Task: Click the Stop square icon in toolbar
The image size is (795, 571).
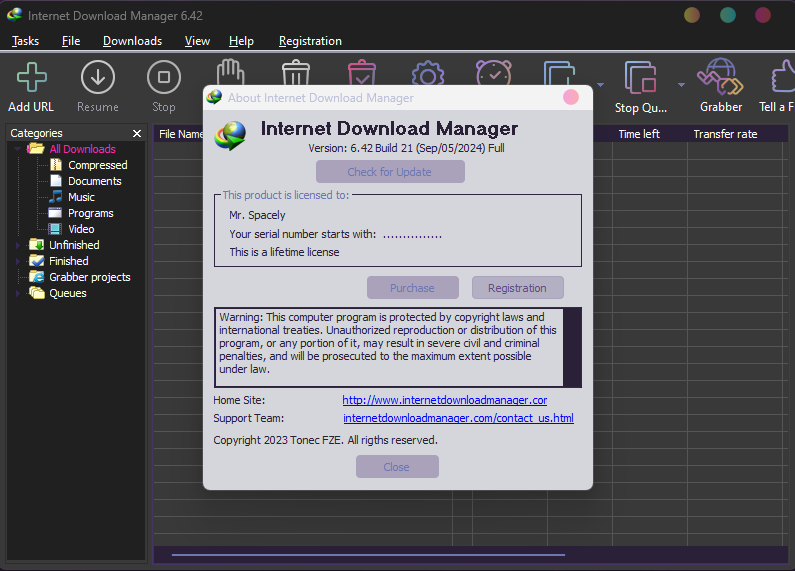Action: (164, 77)
